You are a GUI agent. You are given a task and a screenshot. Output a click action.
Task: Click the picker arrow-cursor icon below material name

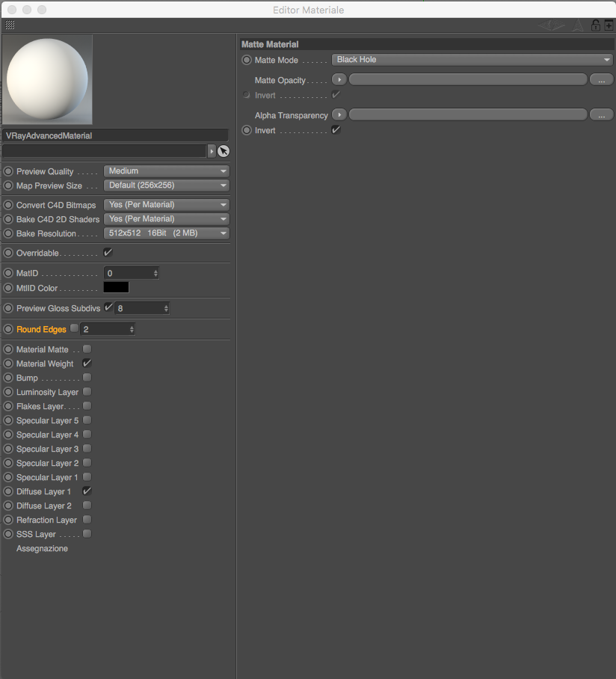pyautogui.click(x=224, y=151)
